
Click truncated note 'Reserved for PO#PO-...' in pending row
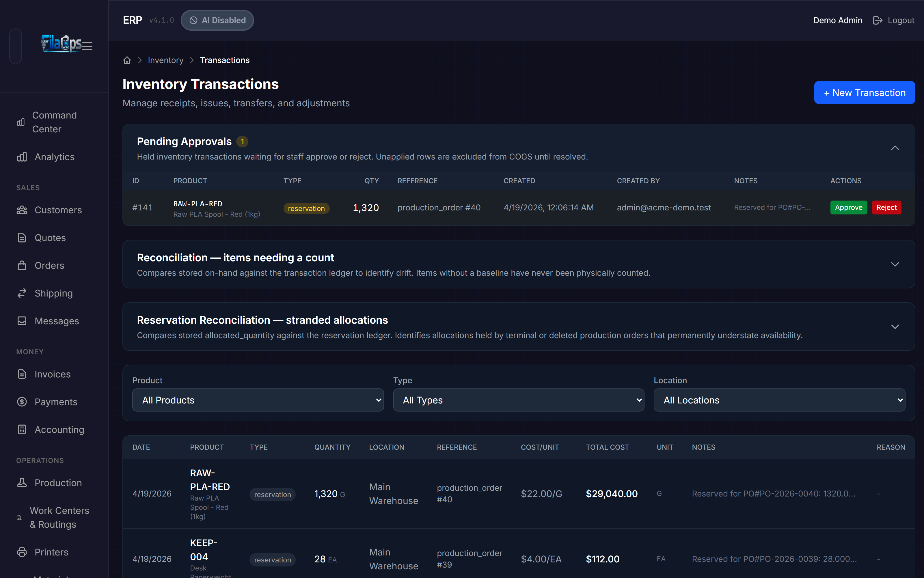tap(772, 207)
